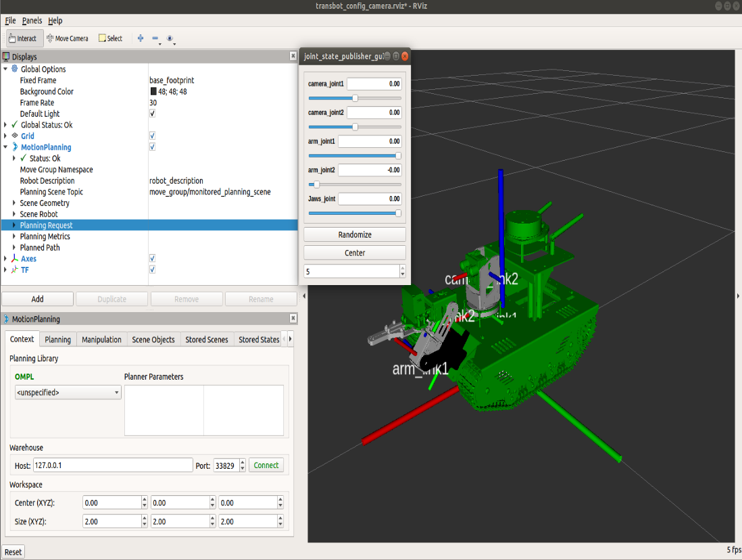Activate the Interact tool
Viewport: 742px width, 560px height.
(24, 39)
